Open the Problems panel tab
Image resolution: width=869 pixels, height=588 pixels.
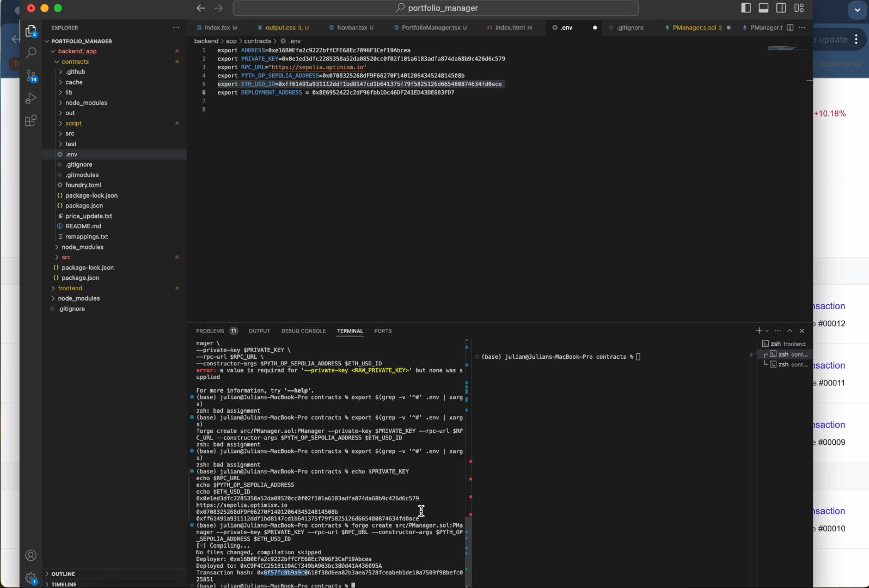(217, 330)
